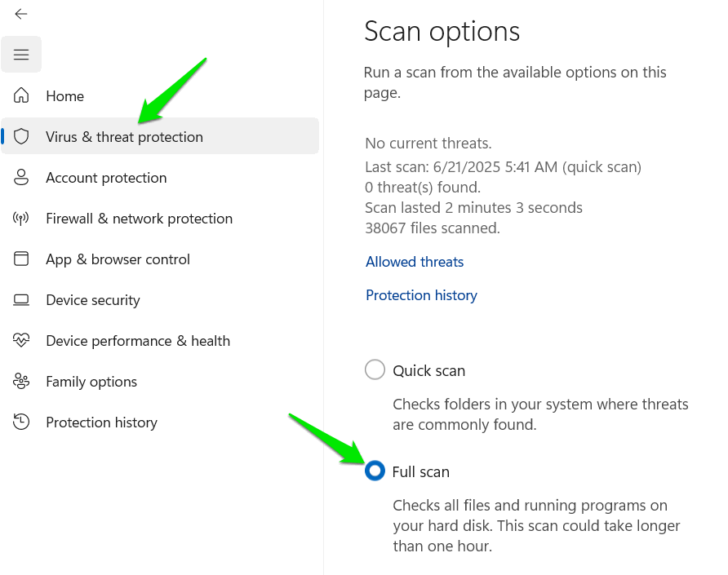Click the Device security laptop icon

point(21,300)
